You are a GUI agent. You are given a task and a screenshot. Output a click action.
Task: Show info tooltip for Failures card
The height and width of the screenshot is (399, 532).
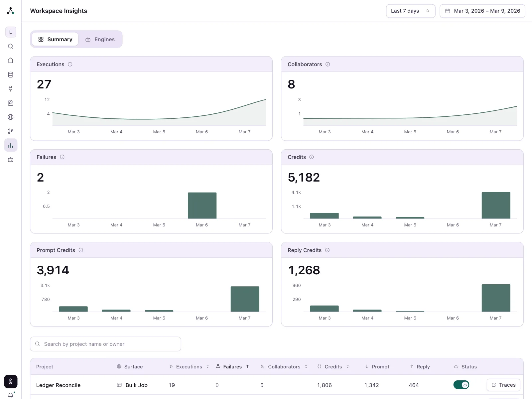pyautogui.click(x=62, y=157)
